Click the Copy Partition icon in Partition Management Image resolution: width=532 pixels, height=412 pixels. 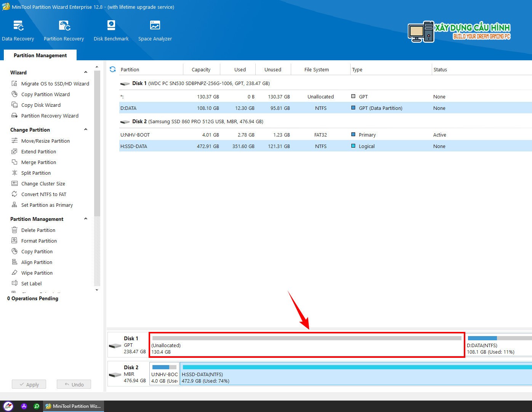tap(14, 251)
